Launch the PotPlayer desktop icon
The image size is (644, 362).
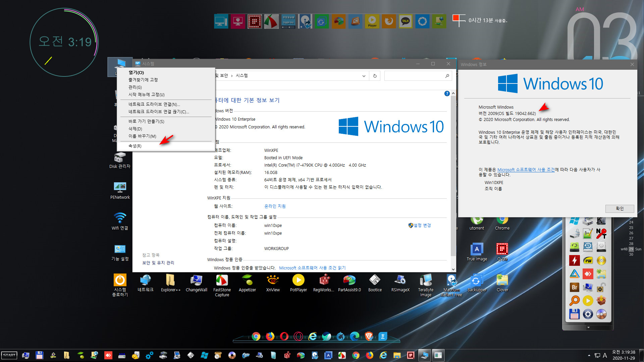coord(298,283)
